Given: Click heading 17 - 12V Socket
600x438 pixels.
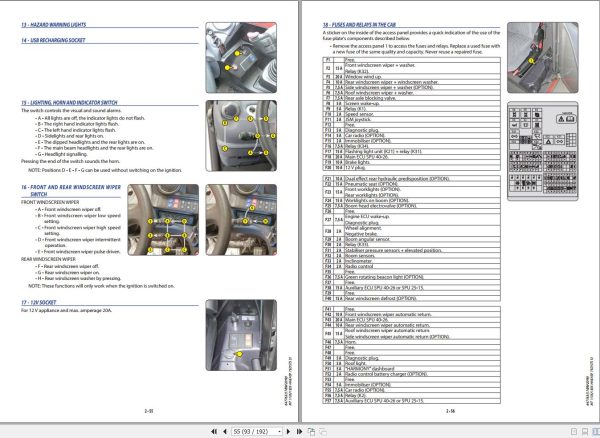Looking at the screenshot, I should point(39,302).
